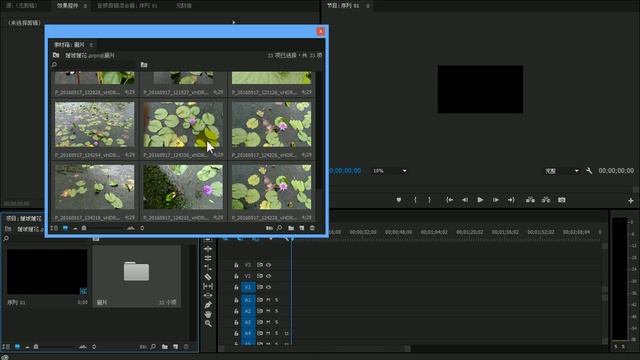Image resolution: width=640 pixels, height=360 pixels.
Task: Switch bin window to list view
Action: (54, 228)
